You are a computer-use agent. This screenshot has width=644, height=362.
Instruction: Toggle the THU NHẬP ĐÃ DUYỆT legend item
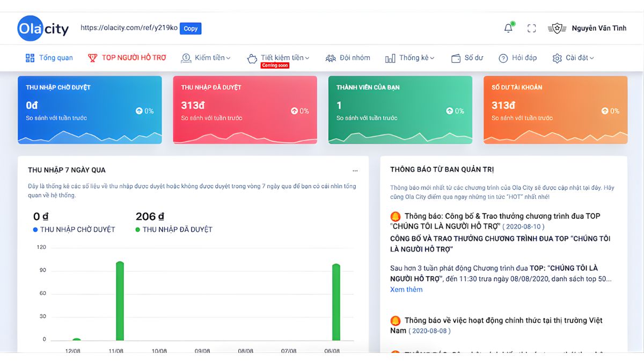point(174,229)
